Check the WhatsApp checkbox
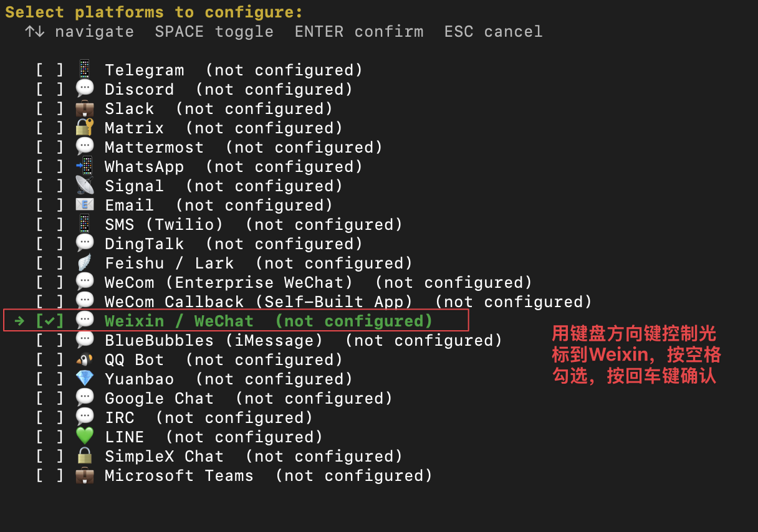The height and width of the screenshot is (532, 758). click(50, 166)
